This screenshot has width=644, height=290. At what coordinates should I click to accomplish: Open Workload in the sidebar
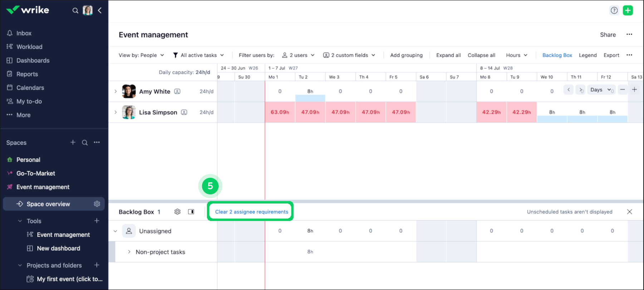click(x=29, y=47)
